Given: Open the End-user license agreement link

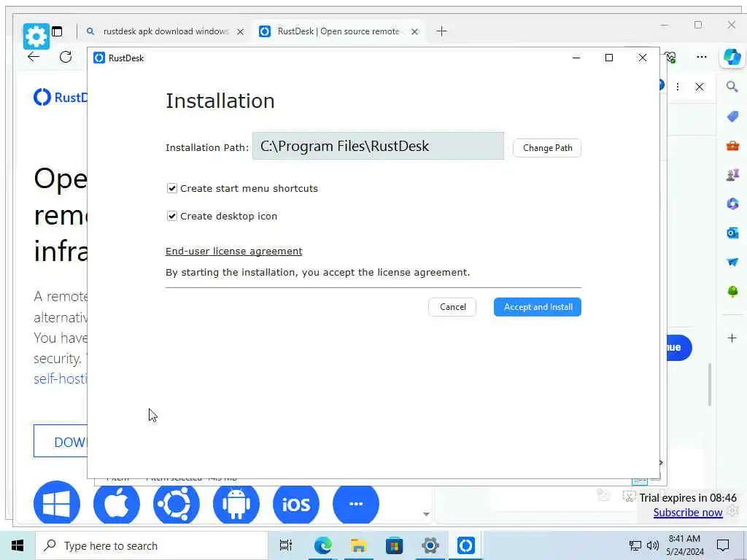Looking at the screenshot, I should tap(234, 251).
